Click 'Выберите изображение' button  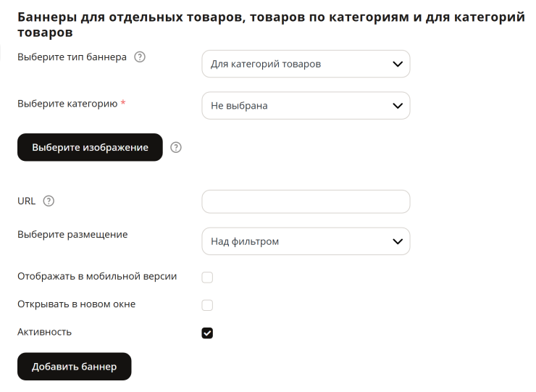(90, 147)
